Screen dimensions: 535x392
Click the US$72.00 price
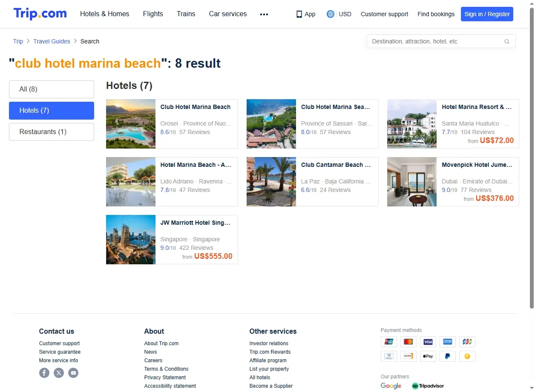point(497,140)
